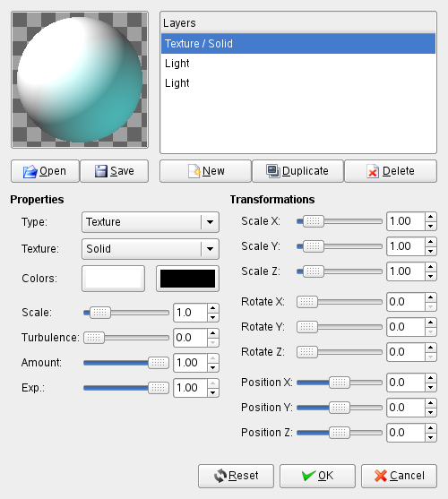Duplicate the selected layer

[x=297, y=171]
